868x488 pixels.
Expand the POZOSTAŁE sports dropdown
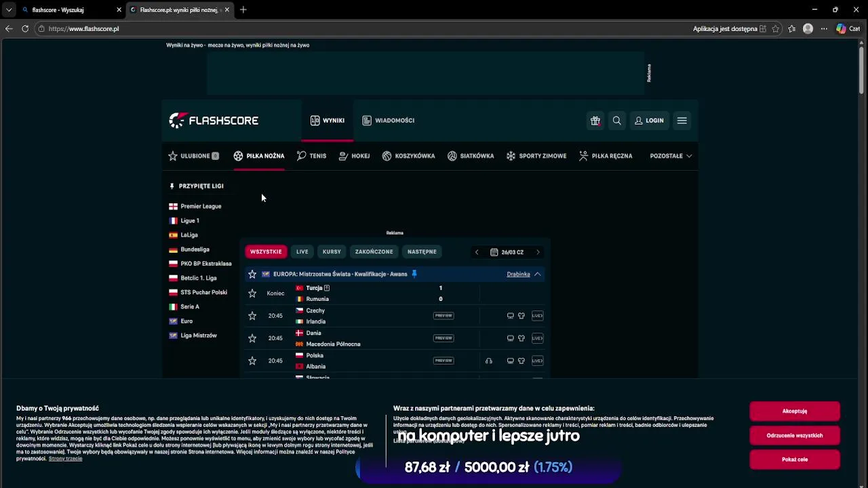671,156
